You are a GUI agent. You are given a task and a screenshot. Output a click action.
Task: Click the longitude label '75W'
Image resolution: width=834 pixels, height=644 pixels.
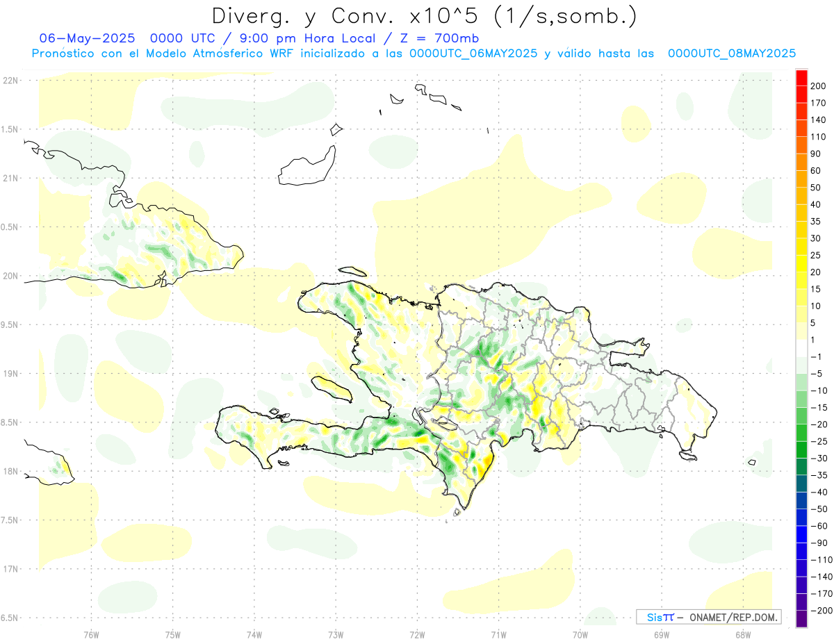pos(173,635)
